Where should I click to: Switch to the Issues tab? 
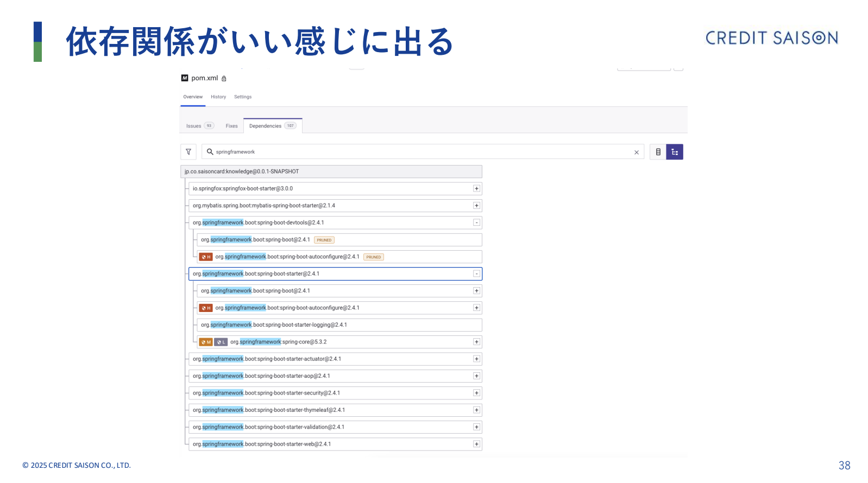[x=200, y=126]
